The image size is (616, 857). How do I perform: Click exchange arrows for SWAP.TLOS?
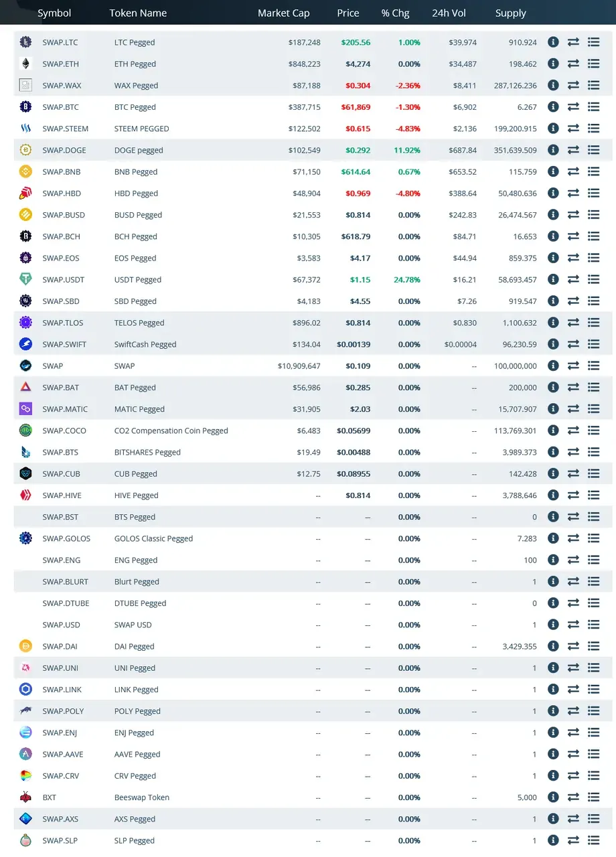[573, 323]
